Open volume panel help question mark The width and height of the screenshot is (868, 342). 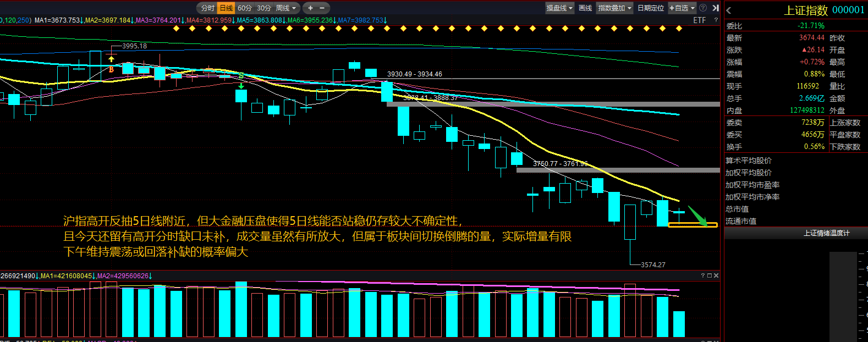coord(702,275)
